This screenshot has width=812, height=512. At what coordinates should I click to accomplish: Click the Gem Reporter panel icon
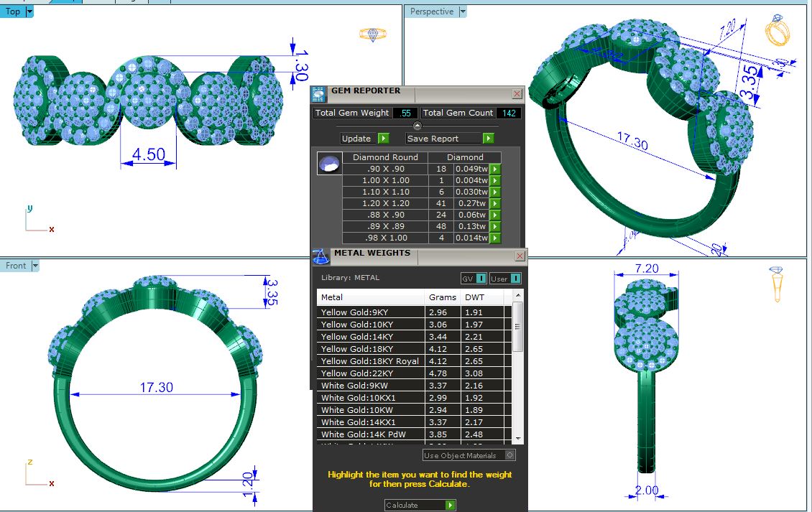coord(318,94)
